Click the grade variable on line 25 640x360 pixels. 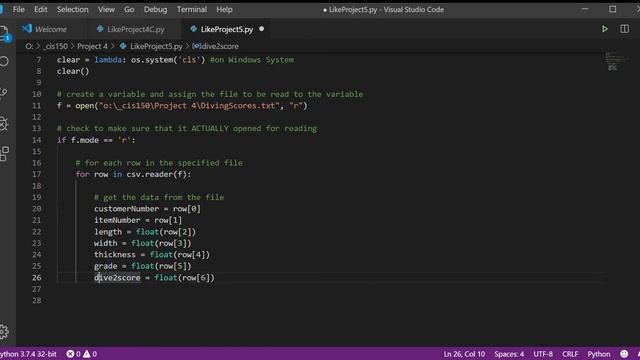(106, 266)
